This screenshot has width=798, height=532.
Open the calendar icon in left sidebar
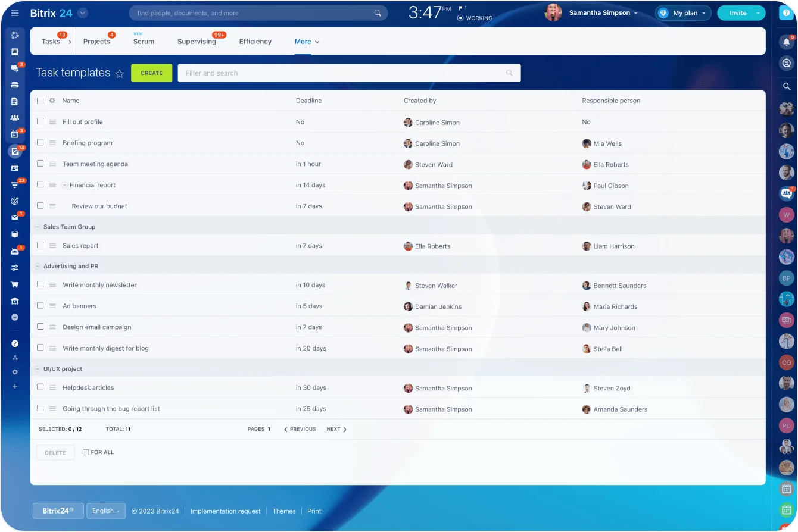pos(15,134)
